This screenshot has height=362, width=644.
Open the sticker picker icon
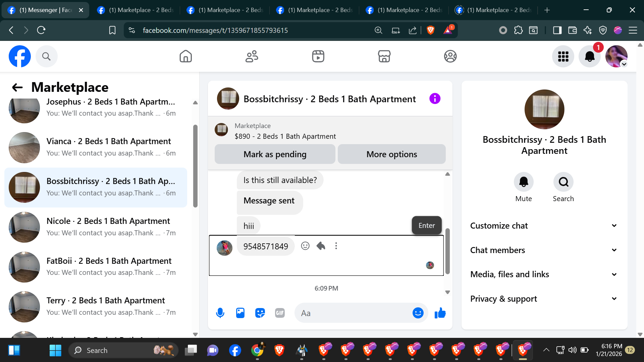click(260, 313)
